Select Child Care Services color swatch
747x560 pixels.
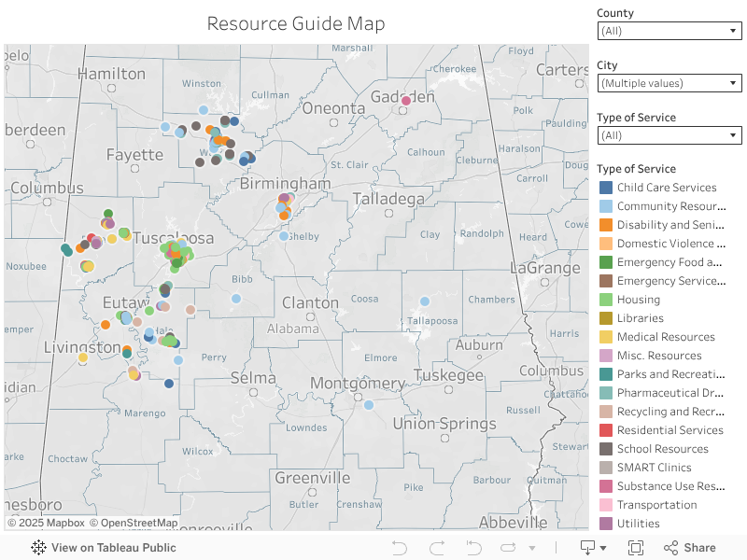(606, 188)
